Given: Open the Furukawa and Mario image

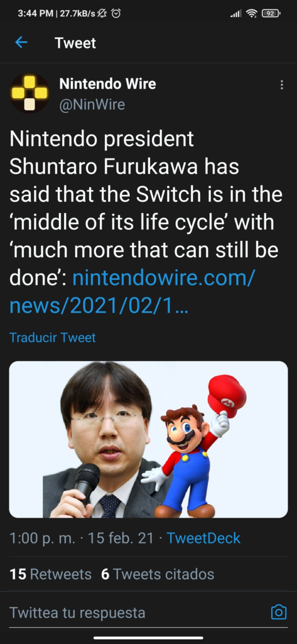Looking at the screenshot, I should pos(148,440).
